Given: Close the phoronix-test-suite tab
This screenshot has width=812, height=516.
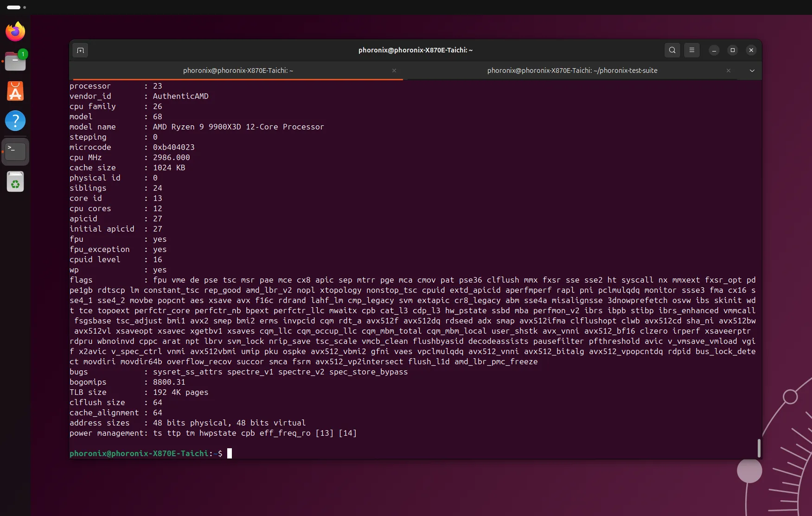Looking at the screenshot, I should pos(729,71).
